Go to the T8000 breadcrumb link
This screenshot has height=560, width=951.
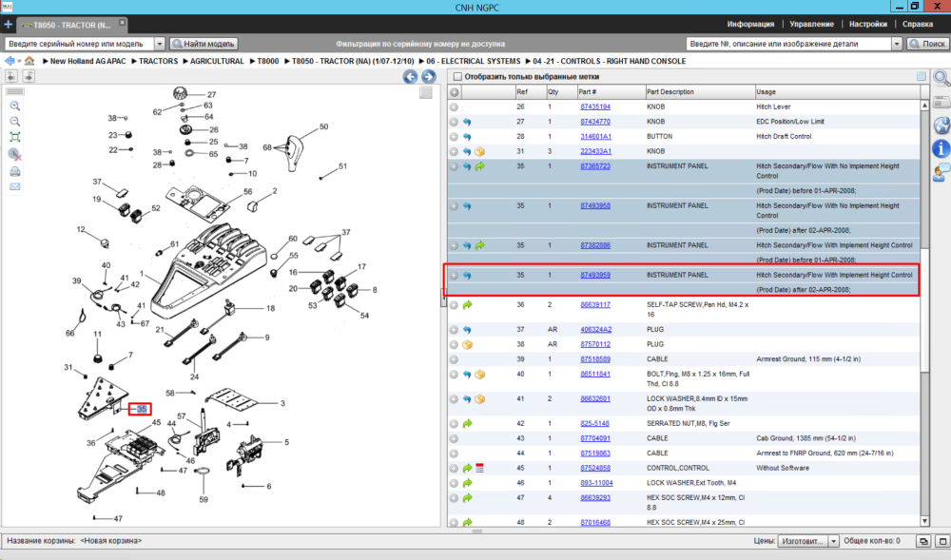[267, 61]
